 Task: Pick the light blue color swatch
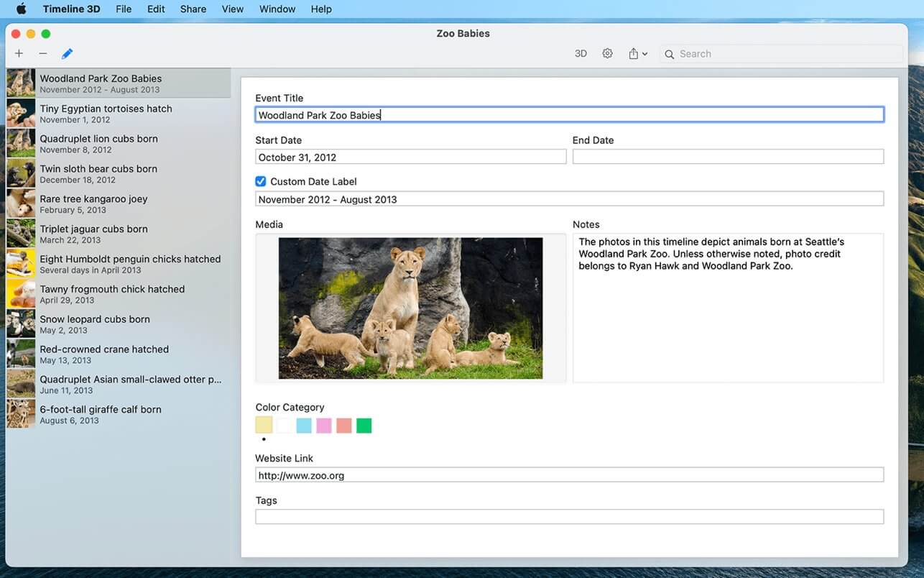(304, 426)
